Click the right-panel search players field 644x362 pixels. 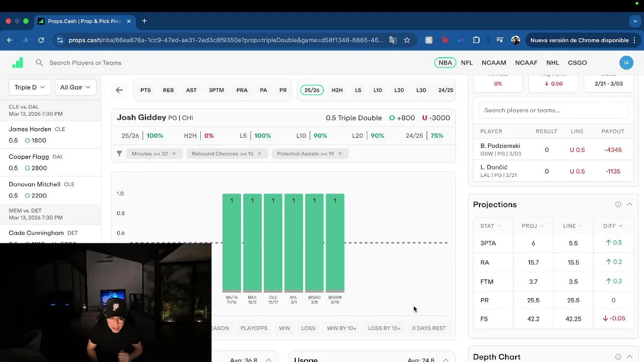[553, 110]
